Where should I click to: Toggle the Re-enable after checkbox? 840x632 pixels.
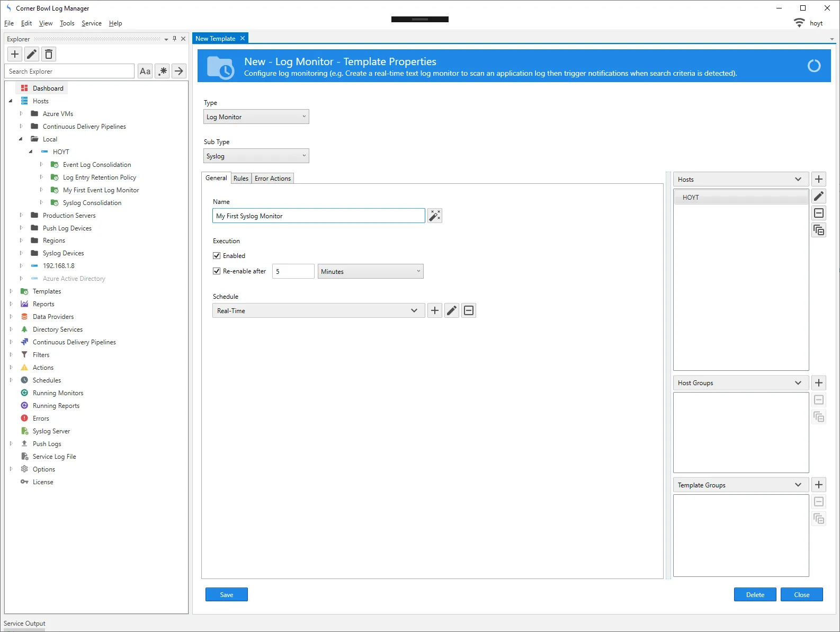click(x=217, y=271)
